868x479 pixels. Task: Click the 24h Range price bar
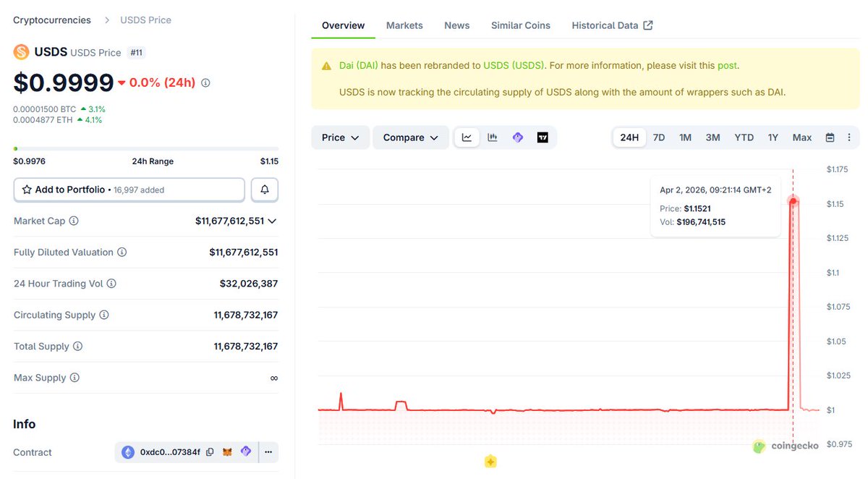point(145,148)
